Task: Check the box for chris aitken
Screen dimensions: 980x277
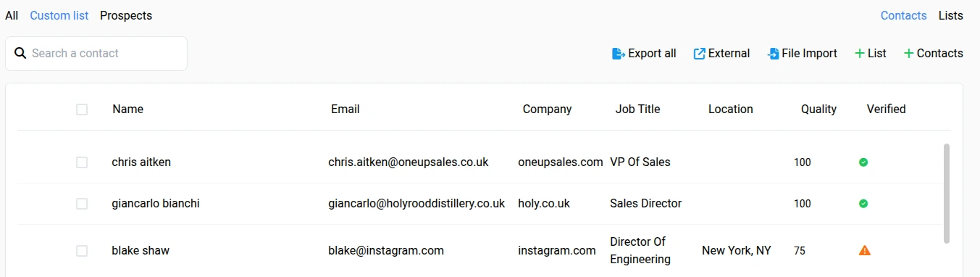Action: pos(82,162)
